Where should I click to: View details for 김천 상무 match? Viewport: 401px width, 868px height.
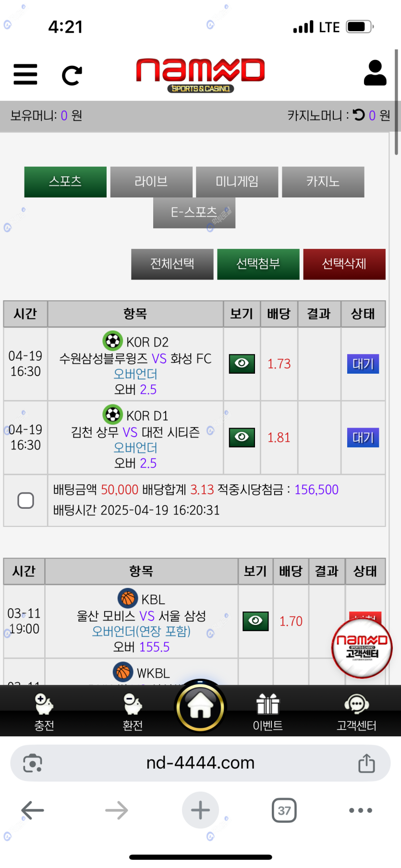tap(242, 437)
